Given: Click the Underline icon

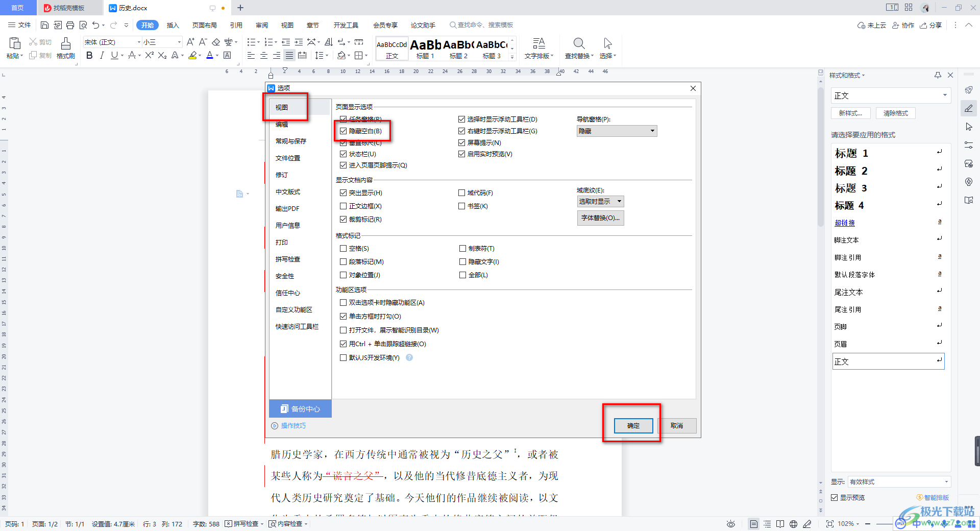Looking at the screenshot, I should point(114,55).
